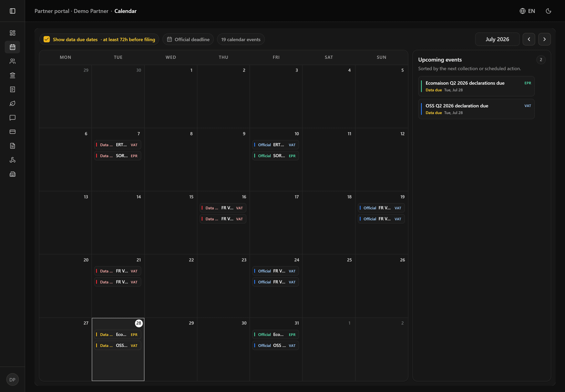Select the Calendar icon in sidebar
The width and height of the screenshot is (565, 392).
pos(13,47)
